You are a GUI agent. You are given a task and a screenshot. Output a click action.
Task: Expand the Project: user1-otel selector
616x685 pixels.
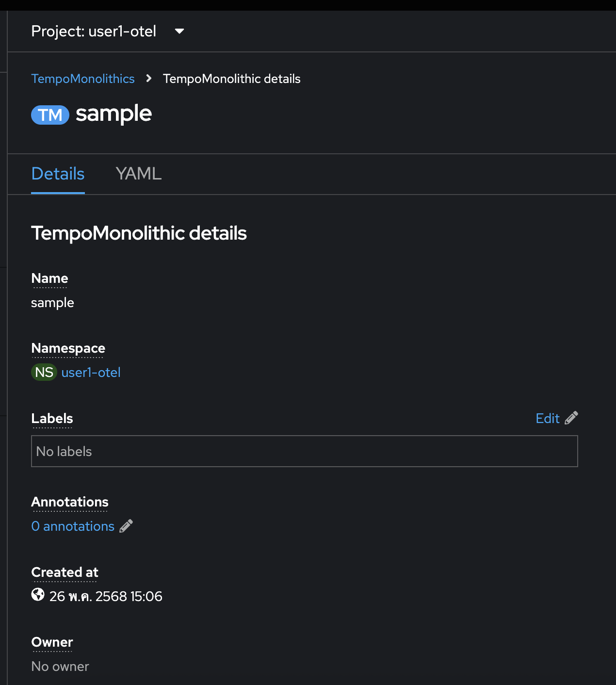tap(108, 31)
